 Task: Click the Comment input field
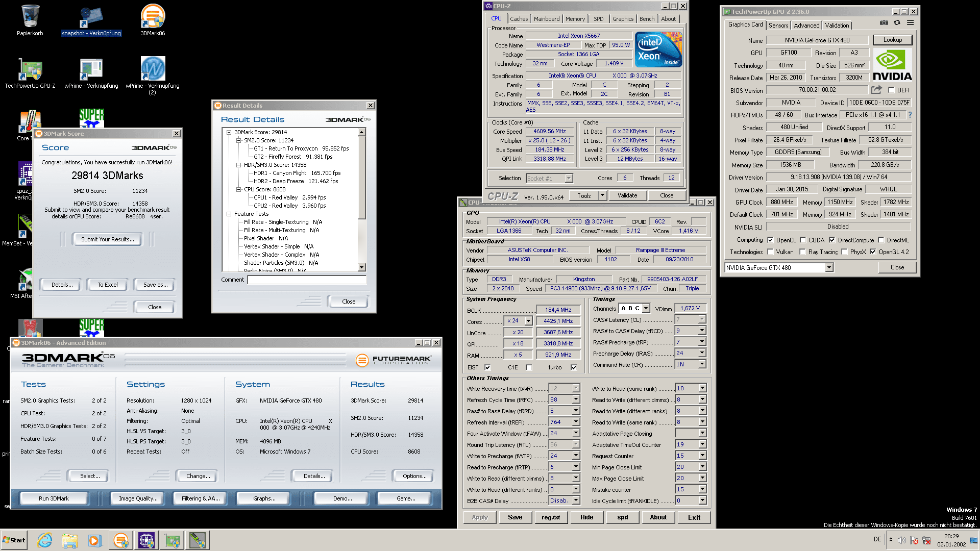pyautogui.click(x=307, y=280)
